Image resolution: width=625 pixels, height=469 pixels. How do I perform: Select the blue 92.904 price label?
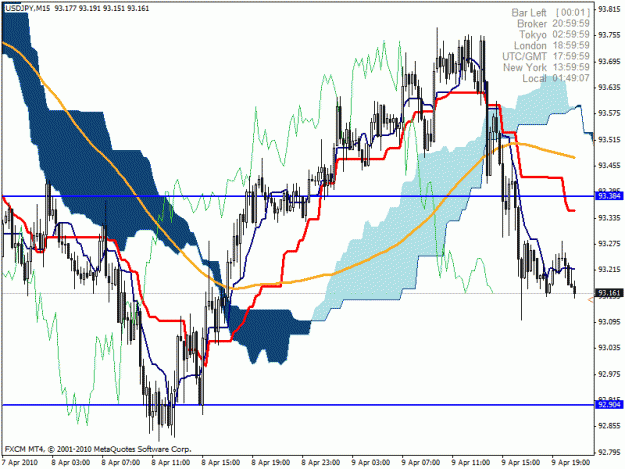609,405
